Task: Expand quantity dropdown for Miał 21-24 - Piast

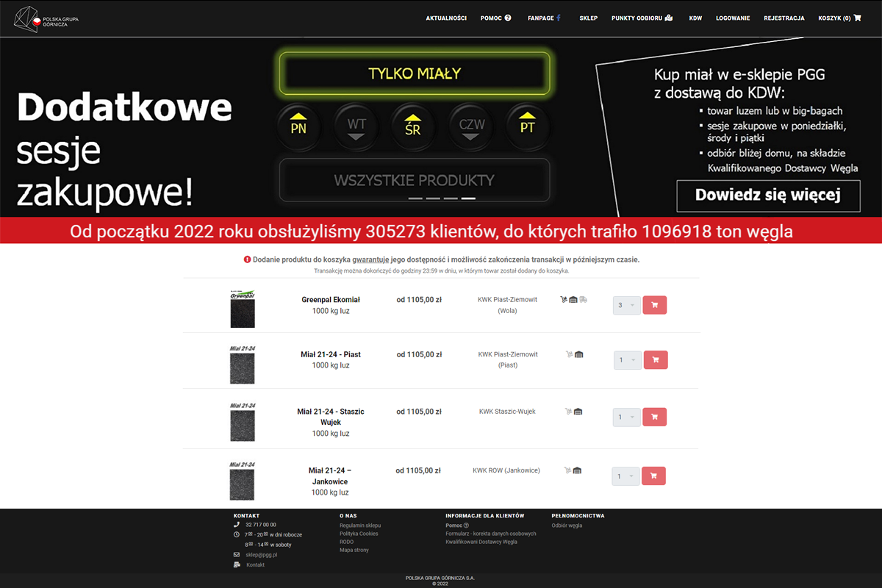Action: click(x=628, y=360)
